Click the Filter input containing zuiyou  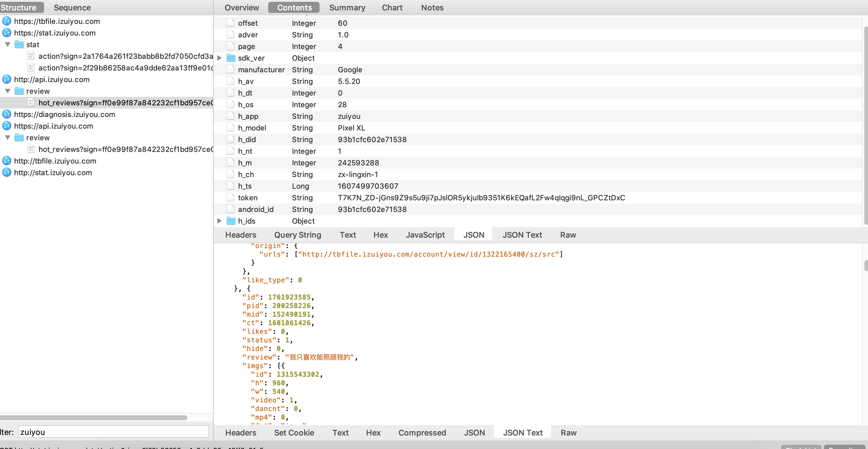(x=114, y=432)
